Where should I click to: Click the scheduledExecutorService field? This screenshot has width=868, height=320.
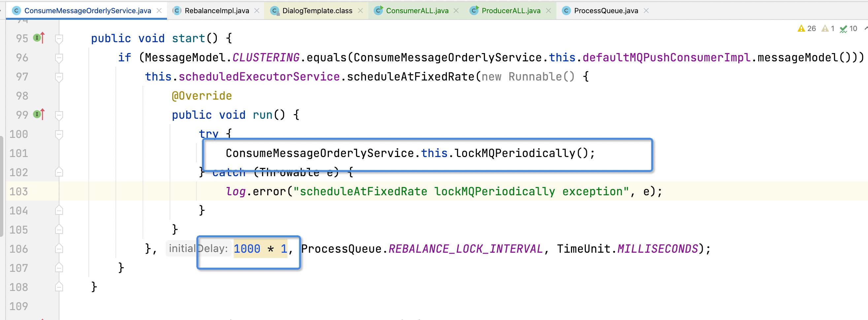click(x=259, y=77)
